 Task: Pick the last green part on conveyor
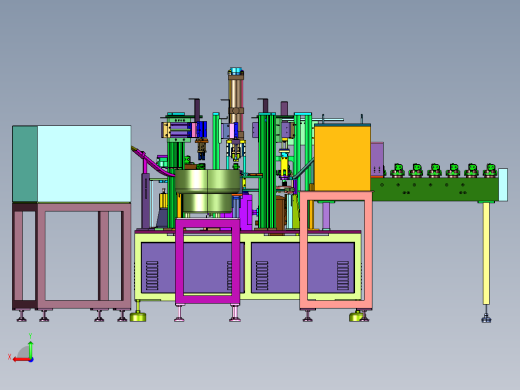pyautogui.click(x=490, y=170)
